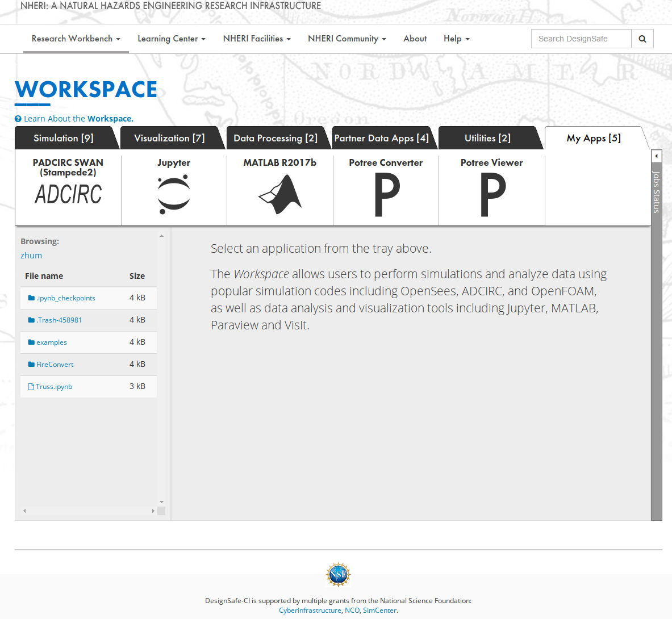Select the Potree Viewer app icon
This screenshot has width=672, height=619.
[x=493, y=195]
